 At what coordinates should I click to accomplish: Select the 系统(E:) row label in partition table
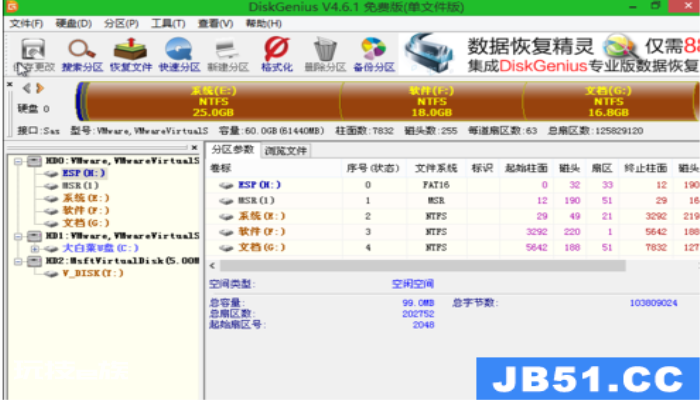(x=262, y=217)
